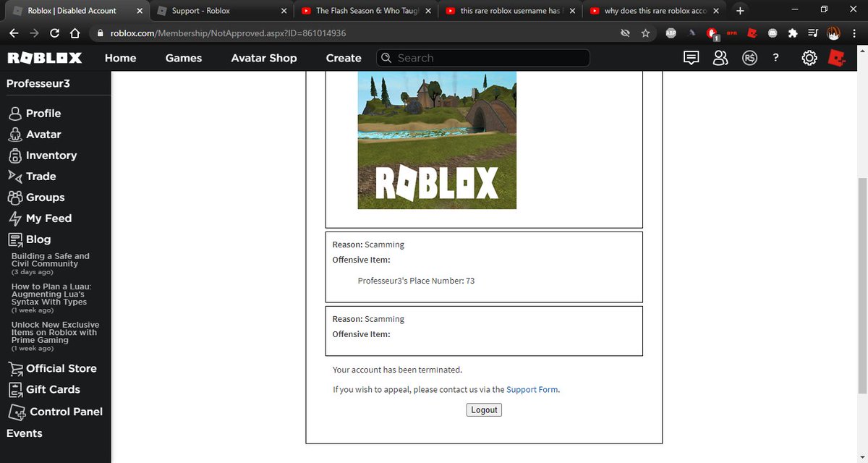Click the Gift Cards icon

point(15,390)
